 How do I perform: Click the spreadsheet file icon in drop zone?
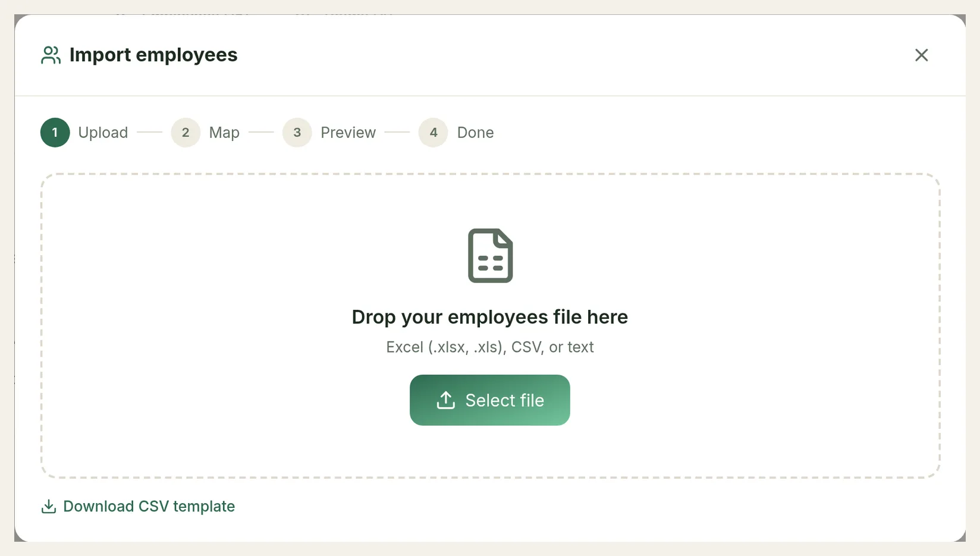[x=490, y=256]
